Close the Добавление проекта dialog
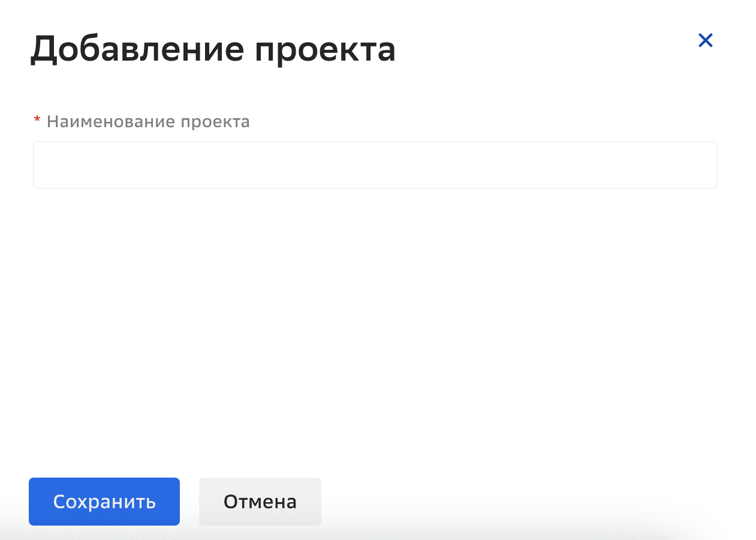The height and width of the screenshot is (540, 756). [706, 40]
